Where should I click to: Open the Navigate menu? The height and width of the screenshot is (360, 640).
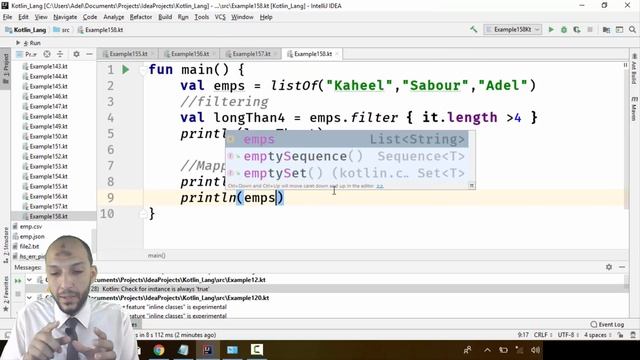coord(65,17)
